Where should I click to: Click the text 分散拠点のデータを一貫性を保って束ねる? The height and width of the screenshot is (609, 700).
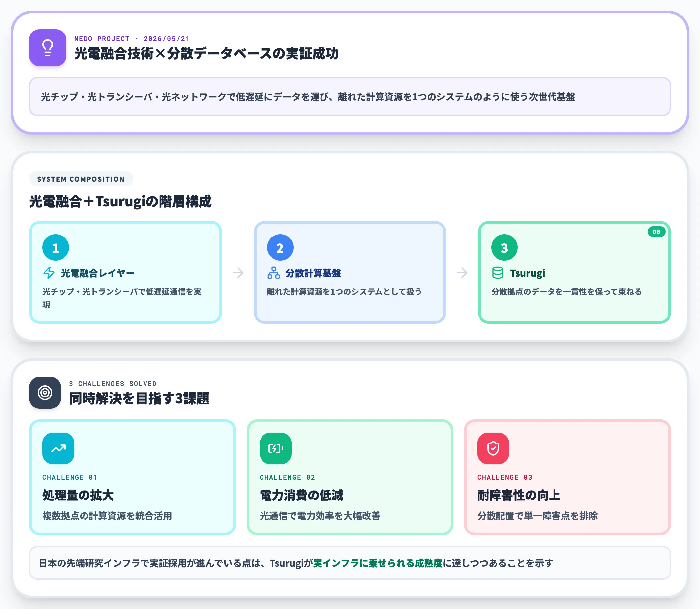click(566, 291)
